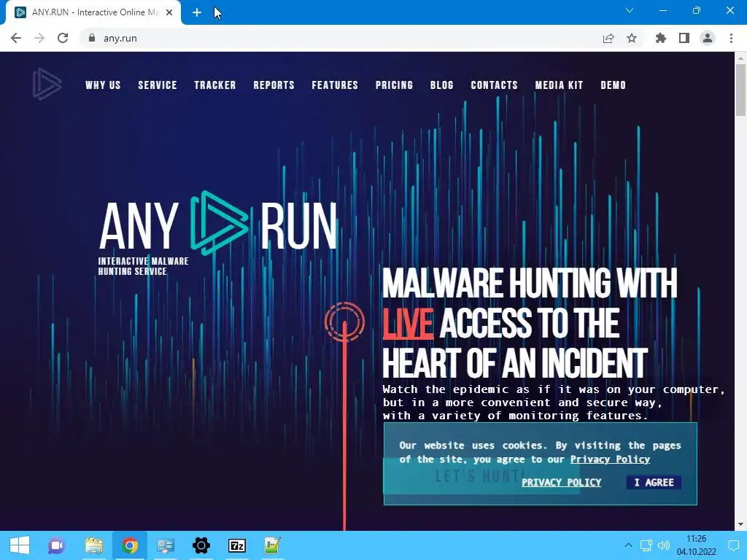Image resolution: width=747 pixels, height=560 pixels.
Task: Open Chrome three-dot menu
Action: tap(731, 38)
